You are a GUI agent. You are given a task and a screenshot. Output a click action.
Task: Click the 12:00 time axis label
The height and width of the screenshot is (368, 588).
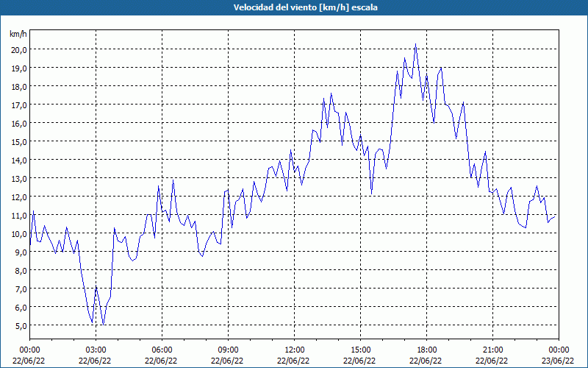(295, 350)
